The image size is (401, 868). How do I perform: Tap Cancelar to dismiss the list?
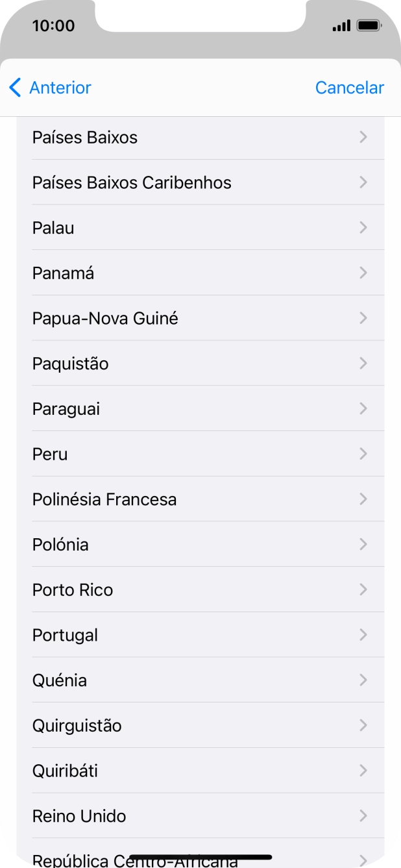coord(349,88)
